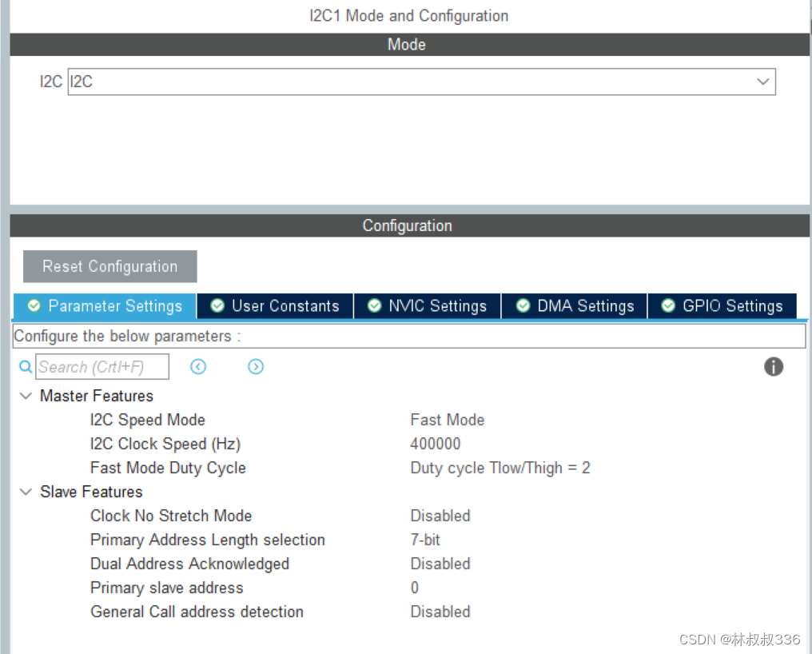The width and height of the screenshot is (812, 654).
Task: Enable Clock No Stretch Mode setting
Action: (440, 516)
